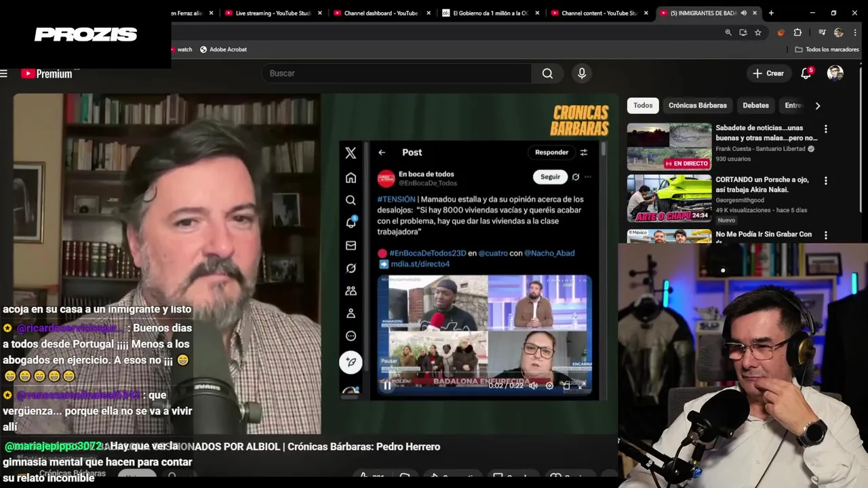Click the YouTube search magnifier button
The image size is (868, 488).
coord(547,73)
